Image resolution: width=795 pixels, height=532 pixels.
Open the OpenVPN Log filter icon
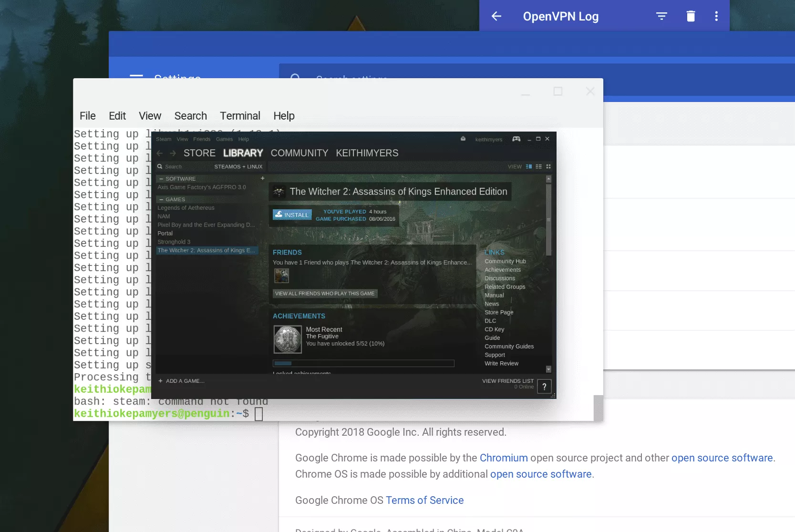coord(661,17)
